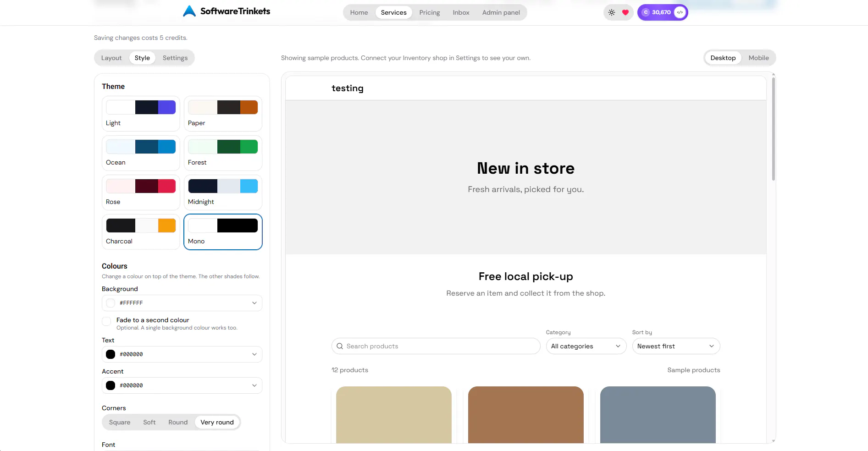This screenshot has height=451, width=868.
Task: Click the SoftwareTrinkets logo icon
Action: click(189, 11)
